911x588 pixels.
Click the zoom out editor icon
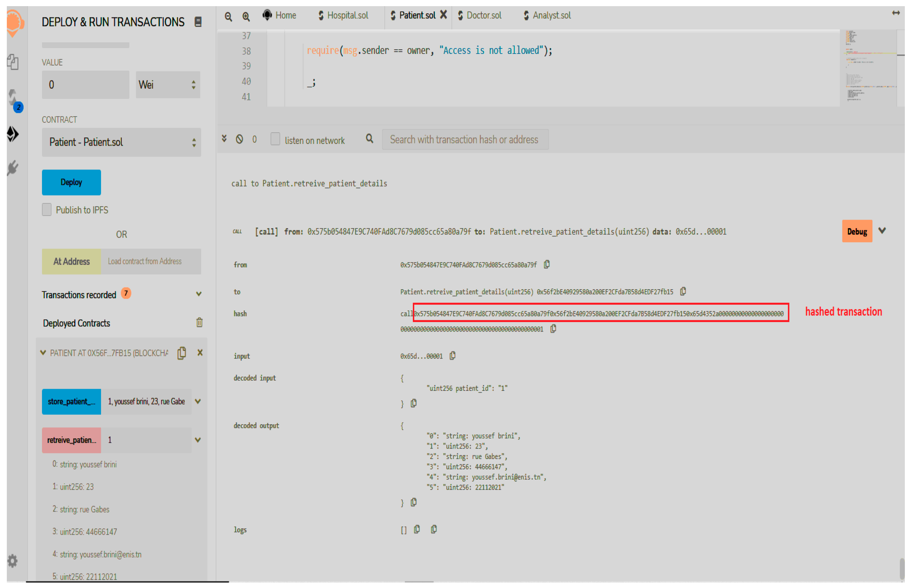pos(228,16)
